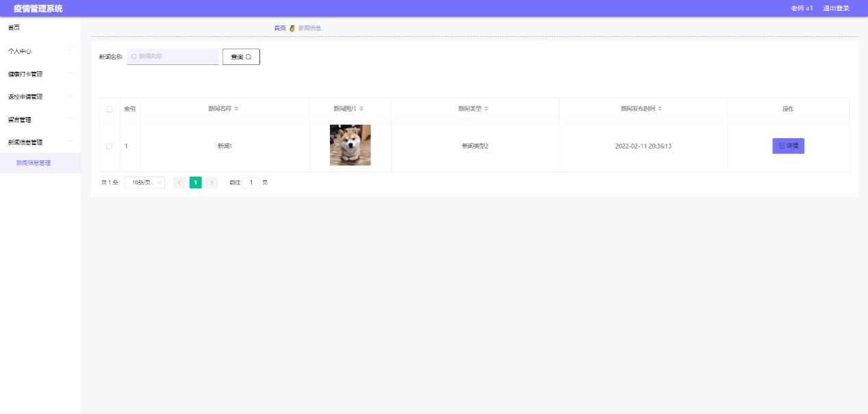Viewport: 868px width, 414px height.
Task: Expand the 返校申请管理 sidebar menu
Action: click(40, 96)
